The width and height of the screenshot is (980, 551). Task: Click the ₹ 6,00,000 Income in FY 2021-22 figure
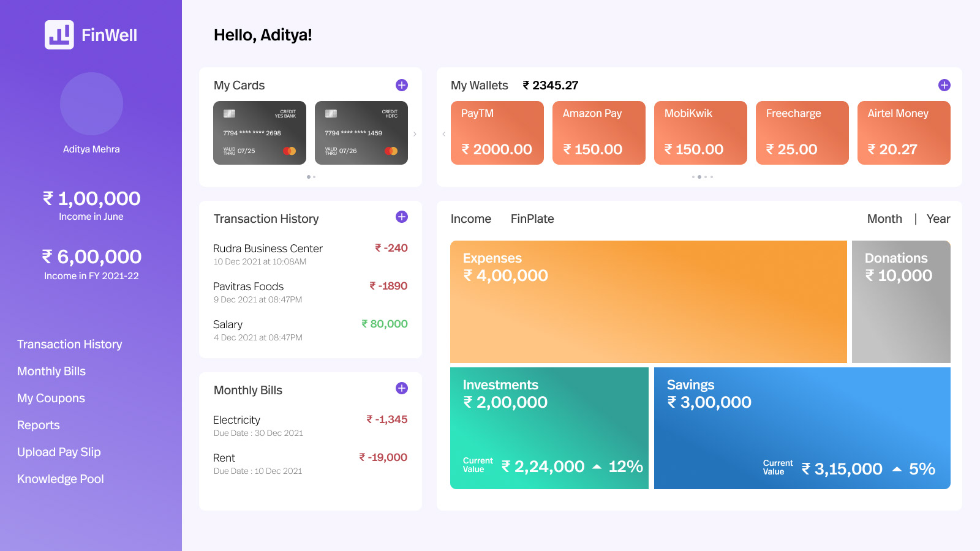tap(91, 257)
